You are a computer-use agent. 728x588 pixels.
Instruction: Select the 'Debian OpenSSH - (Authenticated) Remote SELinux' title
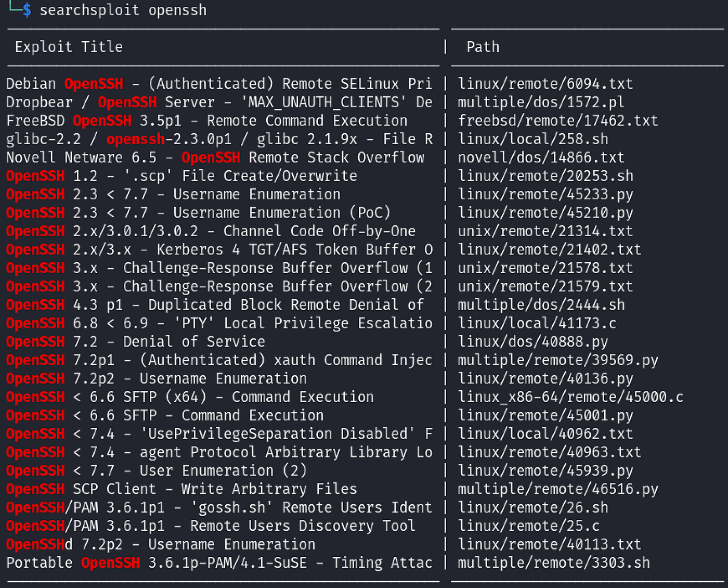tap(219, 84)
